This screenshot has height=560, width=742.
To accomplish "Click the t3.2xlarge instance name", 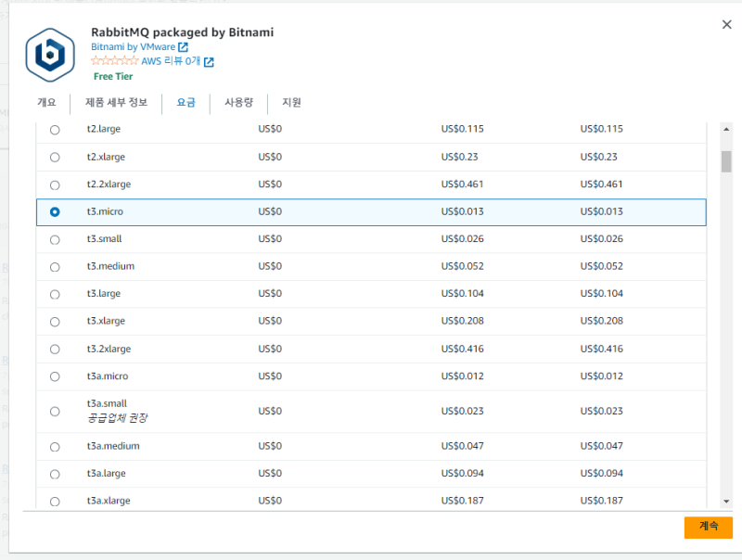I will pyautogui.click(x=109, y=349).
